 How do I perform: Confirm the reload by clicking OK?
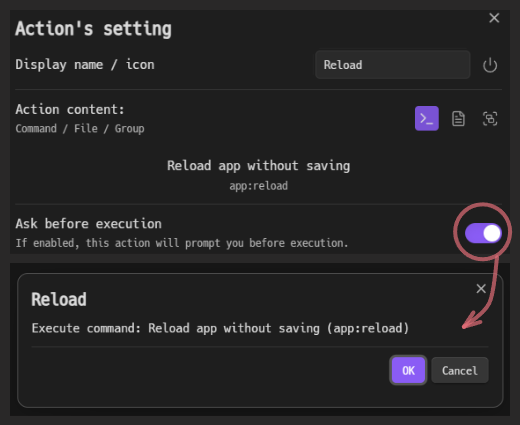tap(408, 370)
